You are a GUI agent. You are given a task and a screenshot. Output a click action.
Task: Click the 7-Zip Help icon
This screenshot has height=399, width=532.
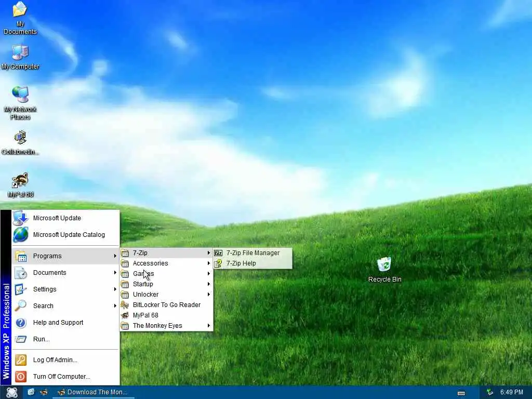pos(218,263)
